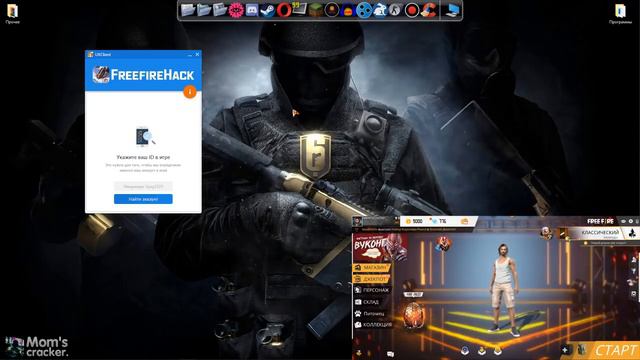This screenshot has width=640, height=360.
Task: Click the game ID input field
Action: coord(143,187)
